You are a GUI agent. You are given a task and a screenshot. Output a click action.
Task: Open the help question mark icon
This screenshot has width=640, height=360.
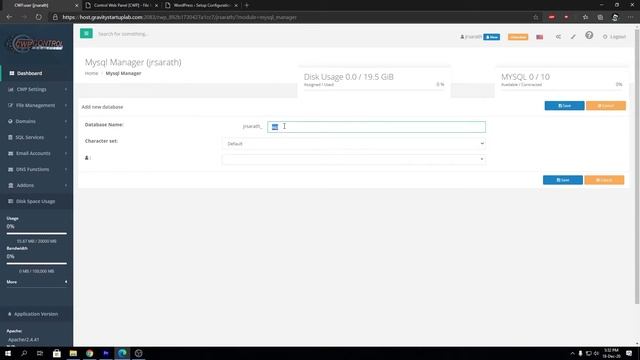coord(589,36)
